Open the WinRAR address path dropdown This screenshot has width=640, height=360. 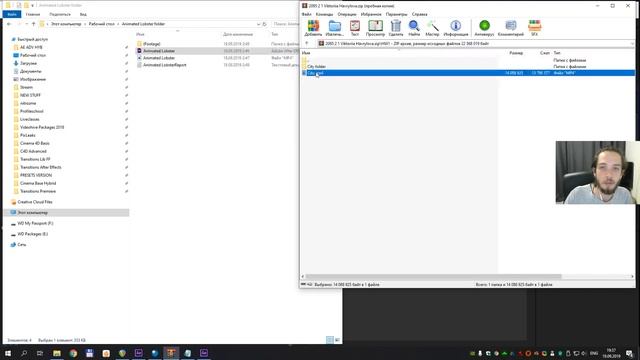pos(632,44)
